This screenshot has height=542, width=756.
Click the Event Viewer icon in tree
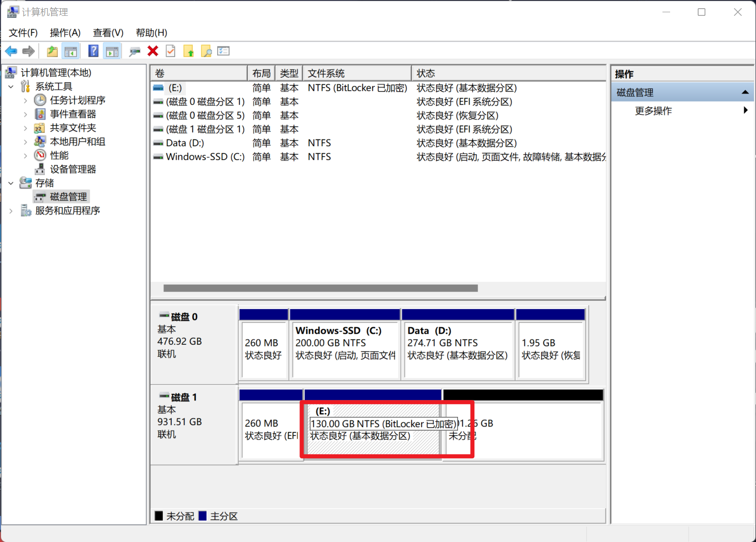40,114
